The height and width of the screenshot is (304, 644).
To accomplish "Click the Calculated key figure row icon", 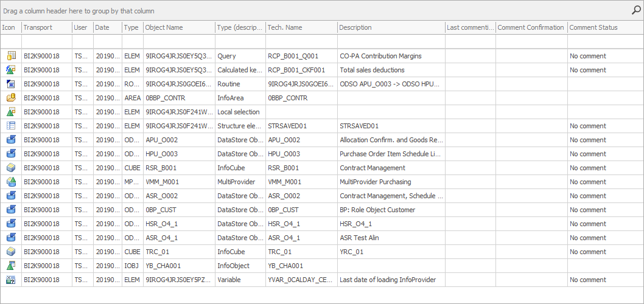I will (x=10, y=70).
